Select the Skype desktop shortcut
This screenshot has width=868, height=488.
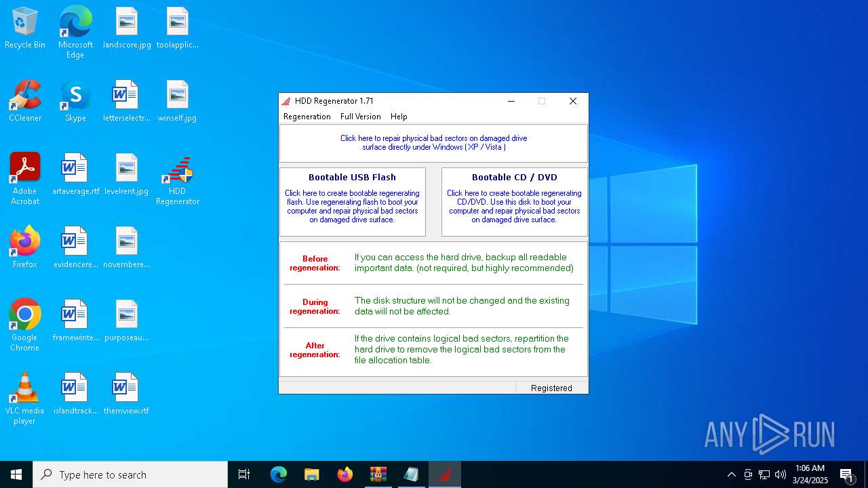[75, 102]
